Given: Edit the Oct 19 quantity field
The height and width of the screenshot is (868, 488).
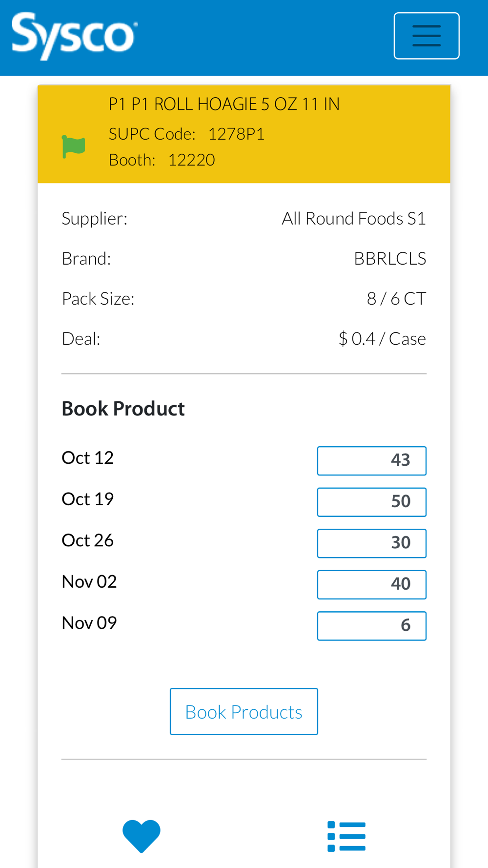Looking at the screenshot, I should pyautogui.click(x=371, y=502).
